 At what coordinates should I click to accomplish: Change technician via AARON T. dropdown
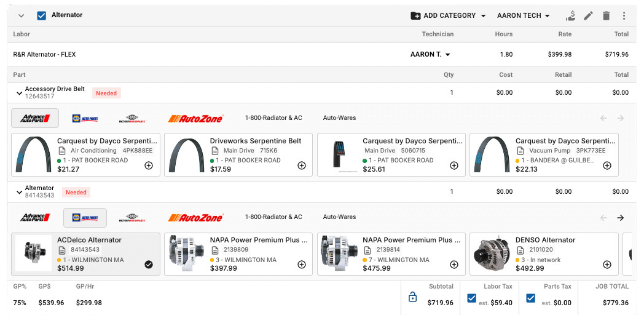pyautogui.click(x=430, y=54)
